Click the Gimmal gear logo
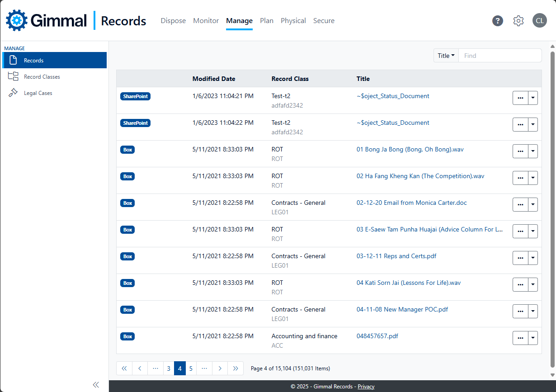Image resolution: width=556 pixels, height=392 pixels. [x=17, y=20]
